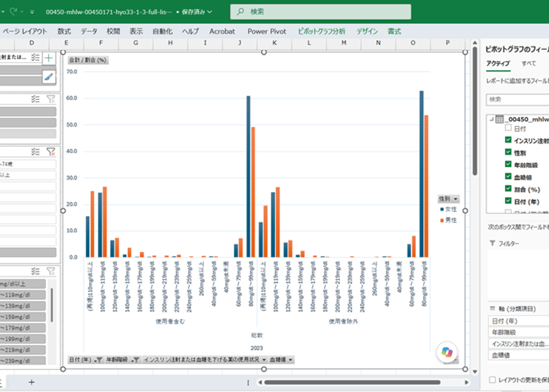
Task: Click the title bar 検索 search box
Action: 320,11
